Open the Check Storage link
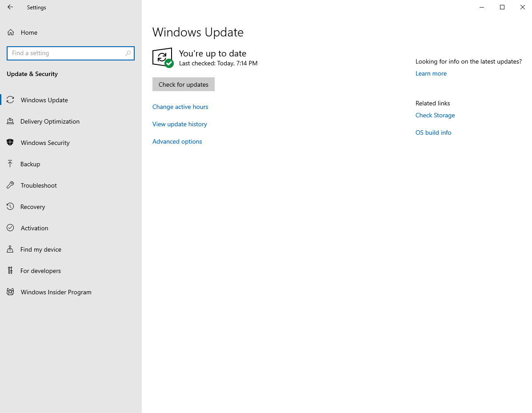 click(x=435, y=116)
